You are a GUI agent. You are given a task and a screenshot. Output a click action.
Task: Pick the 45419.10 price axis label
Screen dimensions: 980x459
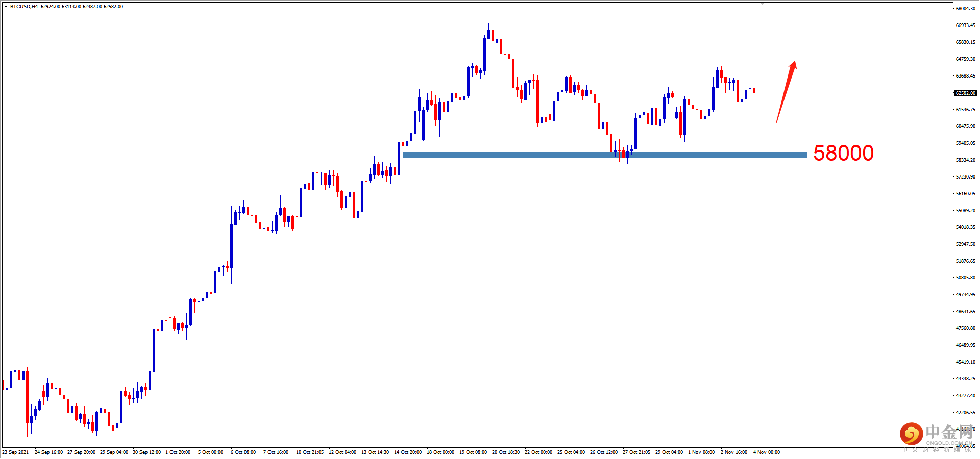pos(966,362)
